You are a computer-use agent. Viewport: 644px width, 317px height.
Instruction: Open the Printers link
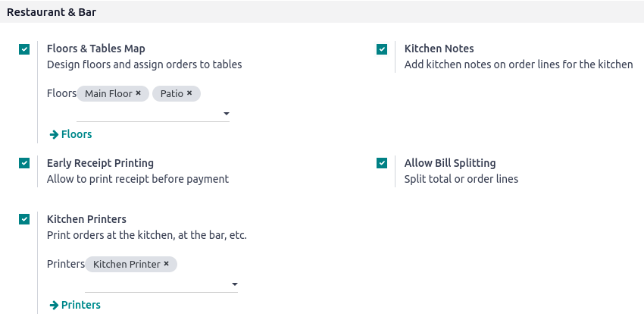[80, 305]
